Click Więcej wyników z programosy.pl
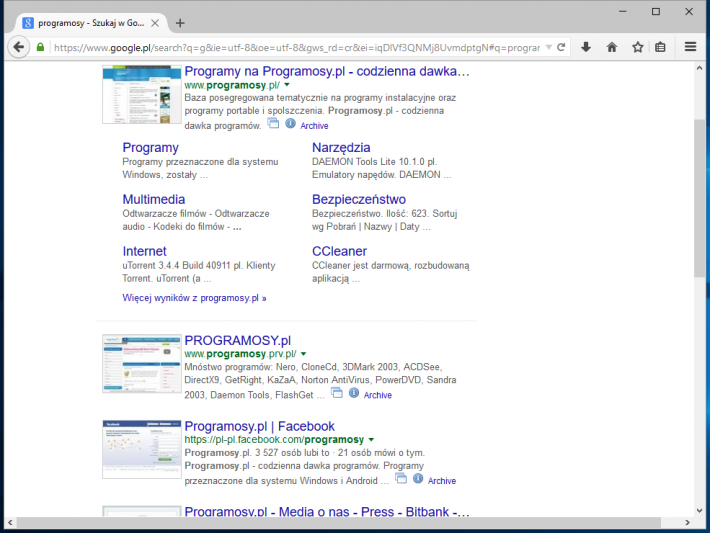Screen dimensions: 710x533 (194, 298)
